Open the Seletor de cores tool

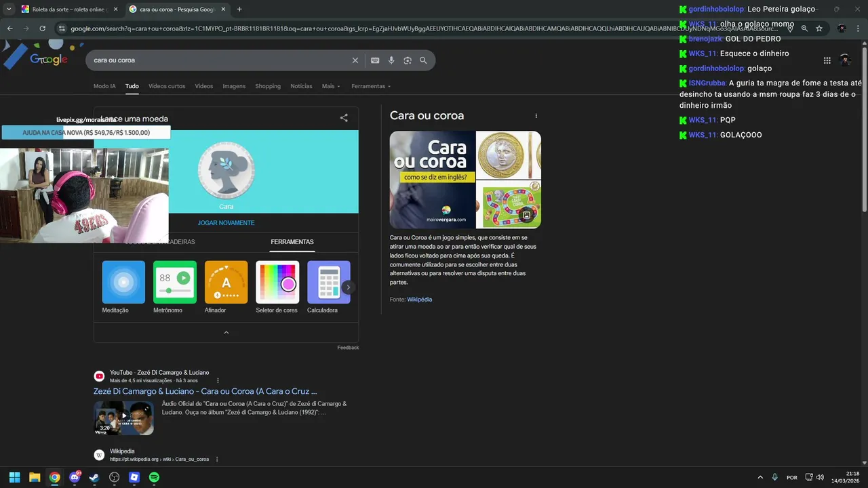coord(277,287)
